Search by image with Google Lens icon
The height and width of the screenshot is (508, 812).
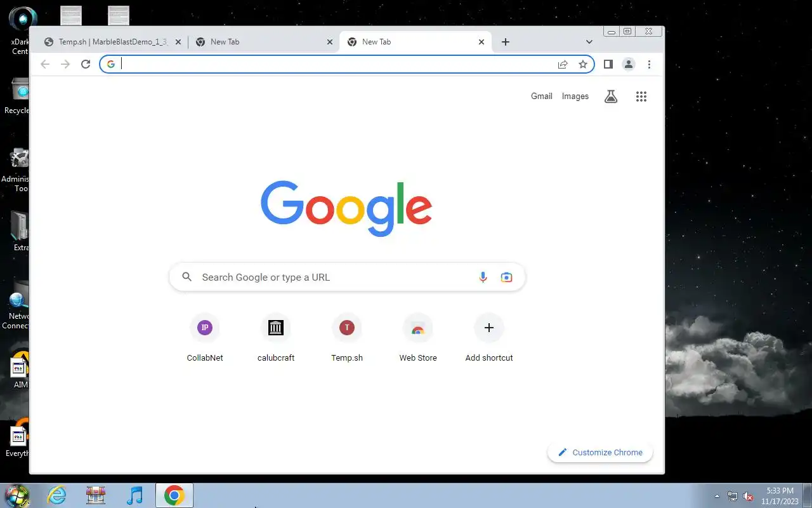506,277
